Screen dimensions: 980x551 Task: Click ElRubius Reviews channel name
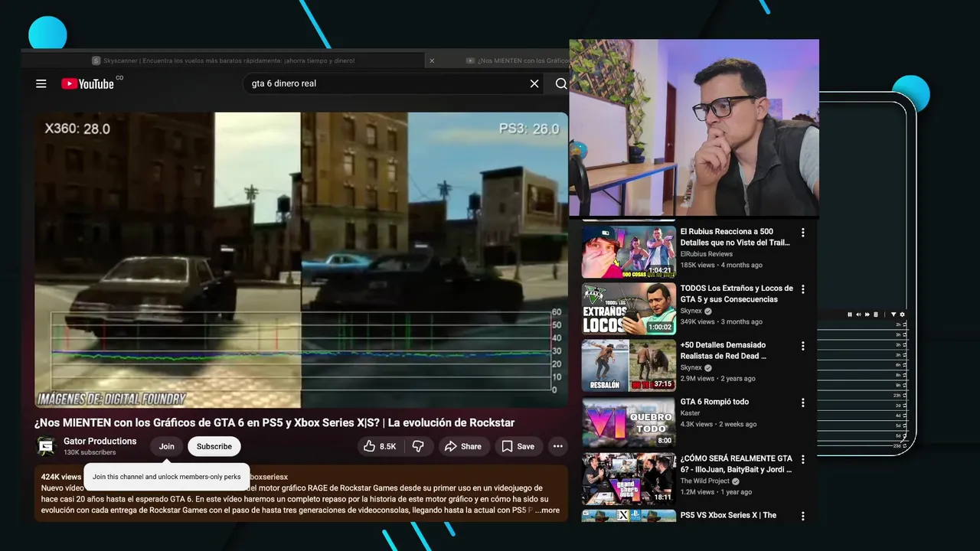(707, 254)
